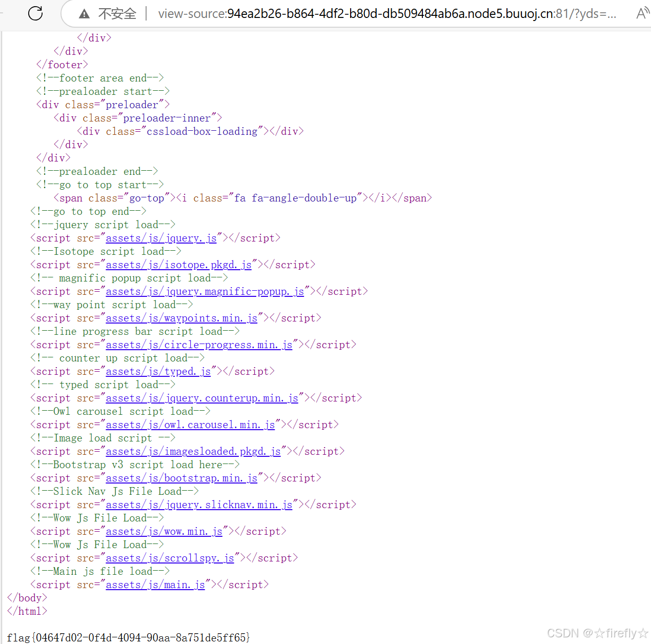651x644 pixels.
Task: Open the assets/js/main.js link
Action: [x=155, y=585]
